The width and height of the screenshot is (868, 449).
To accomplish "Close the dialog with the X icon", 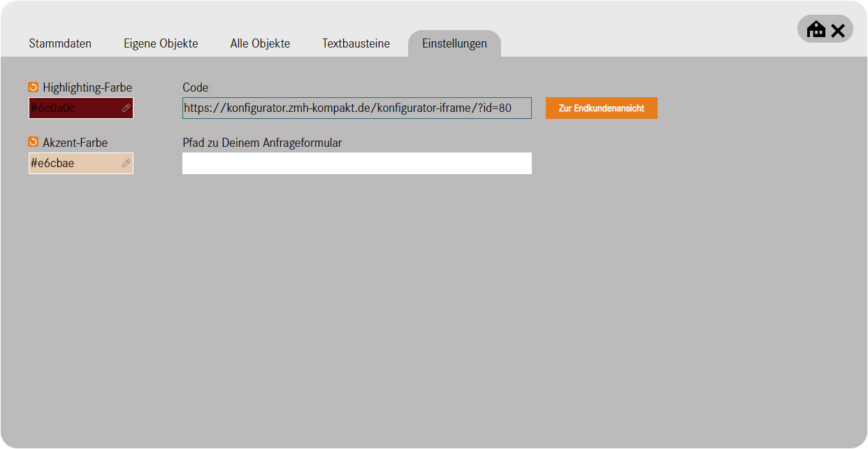I will (838, 30).
